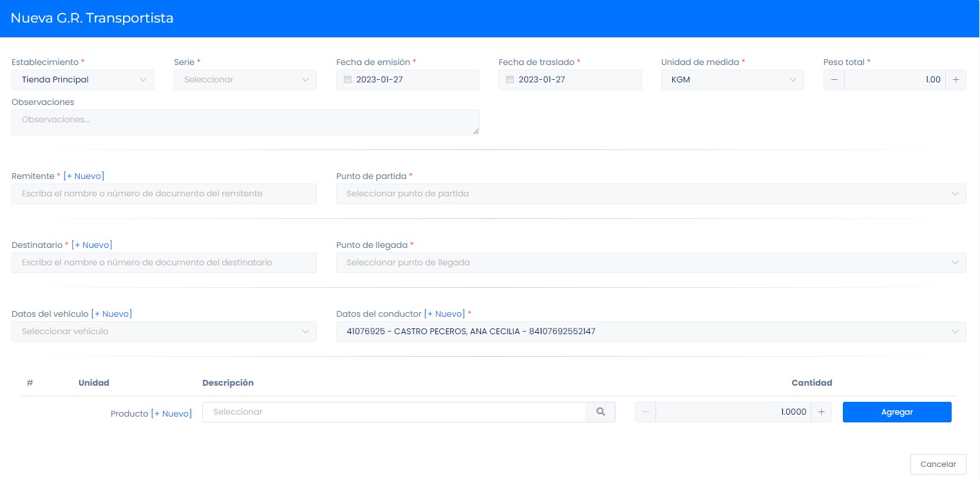Open the Punto de llegada selector
The image size is (980, 481).
650,263
